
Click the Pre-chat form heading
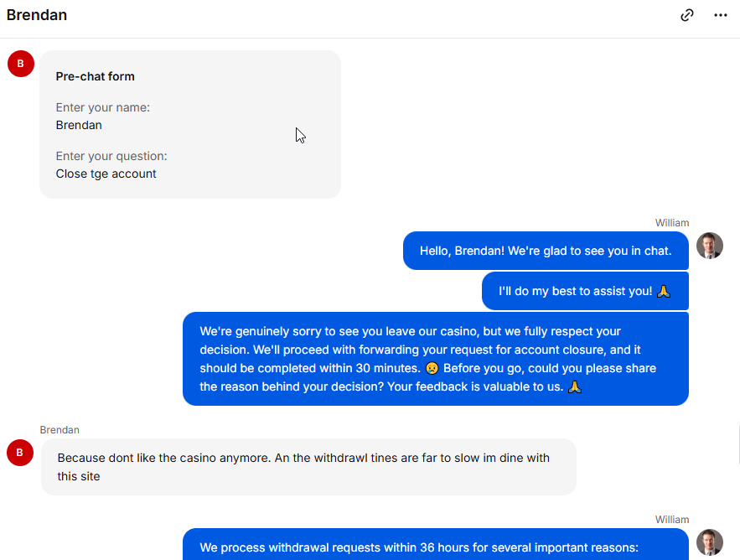click(x=96, y=76)
